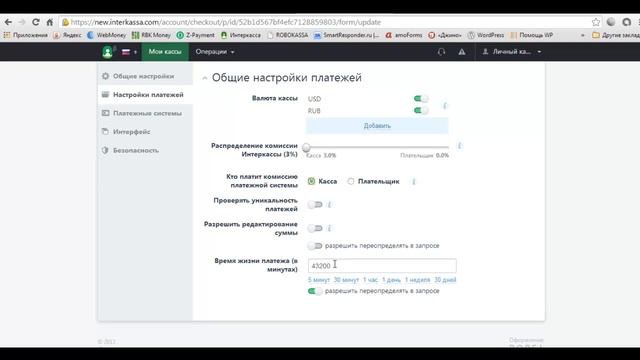Click the Interkassa green user logo
Viewport: 640px width, 360px height.
coord(107,52)
